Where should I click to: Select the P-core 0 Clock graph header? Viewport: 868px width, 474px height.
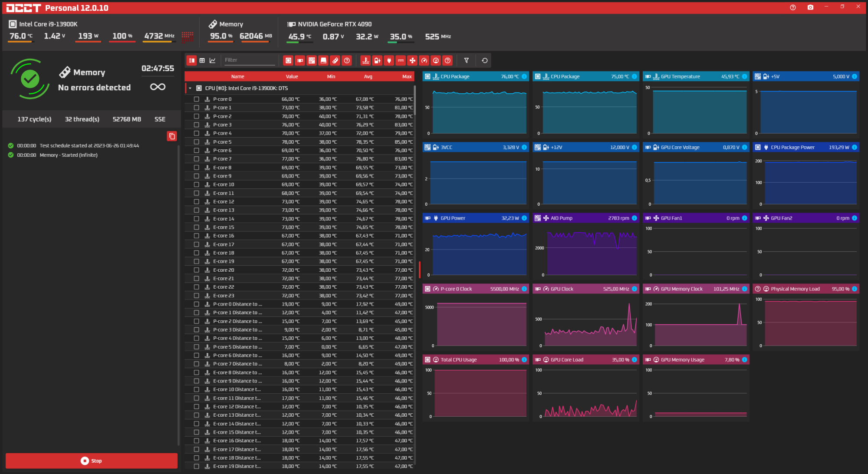tap(476, 289)
